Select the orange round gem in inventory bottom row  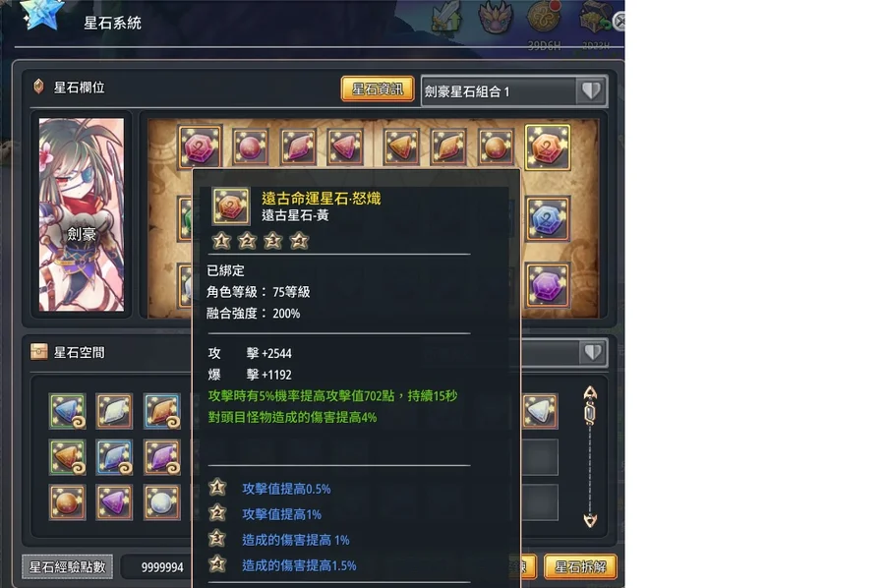68,501
